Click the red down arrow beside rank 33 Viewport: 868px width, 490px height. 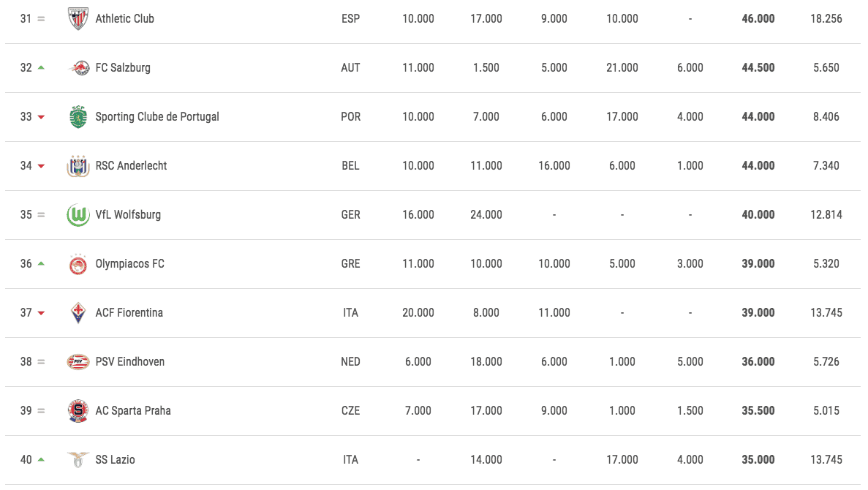click(41, 117)
